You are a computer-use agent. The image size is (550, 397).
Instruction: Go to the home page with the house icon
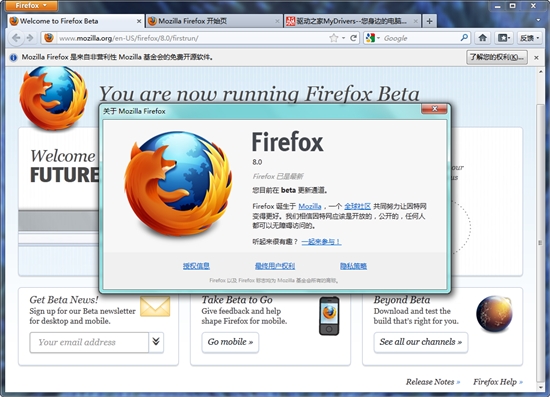(483, 38)
